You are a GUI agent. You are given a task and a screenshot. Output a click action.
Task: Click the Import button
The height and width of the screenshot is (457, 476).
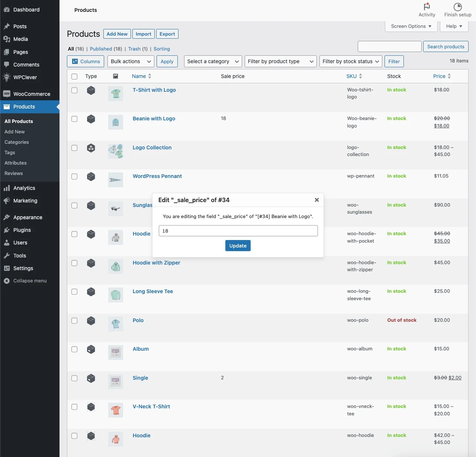(x=144, y=34)
